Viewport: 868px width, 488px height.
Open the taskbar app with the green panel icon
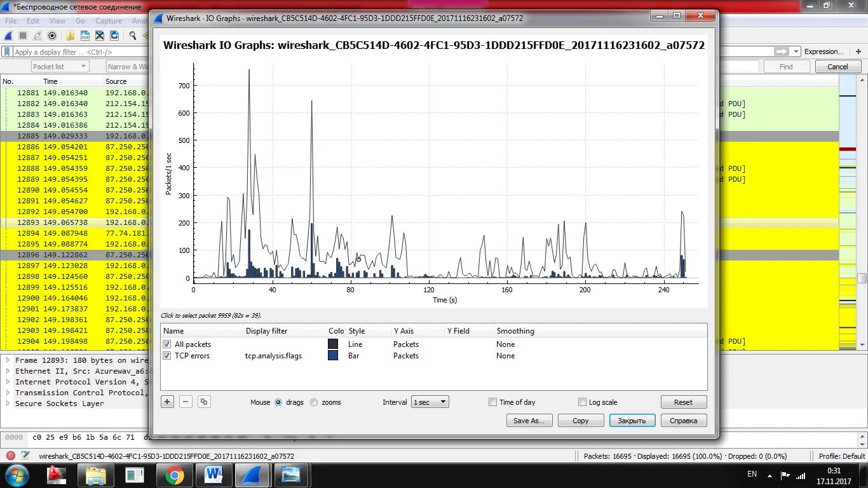coord(135,475)
